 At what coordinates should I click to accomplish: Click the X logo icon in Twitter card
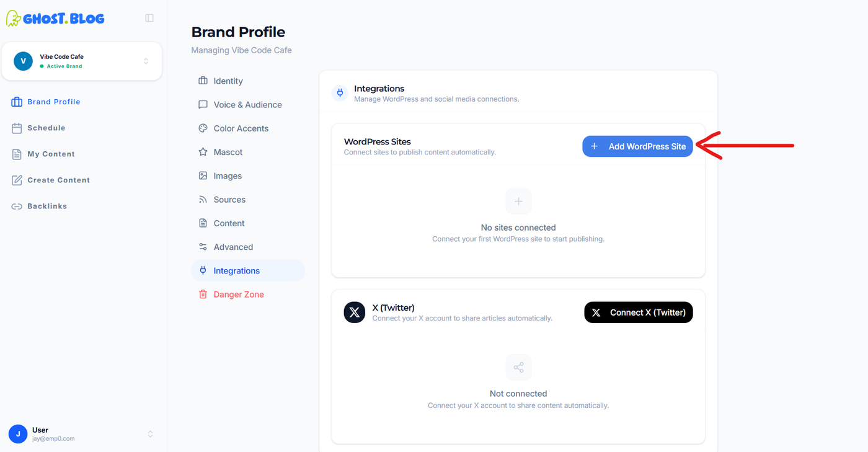click(x=355, y=312)
